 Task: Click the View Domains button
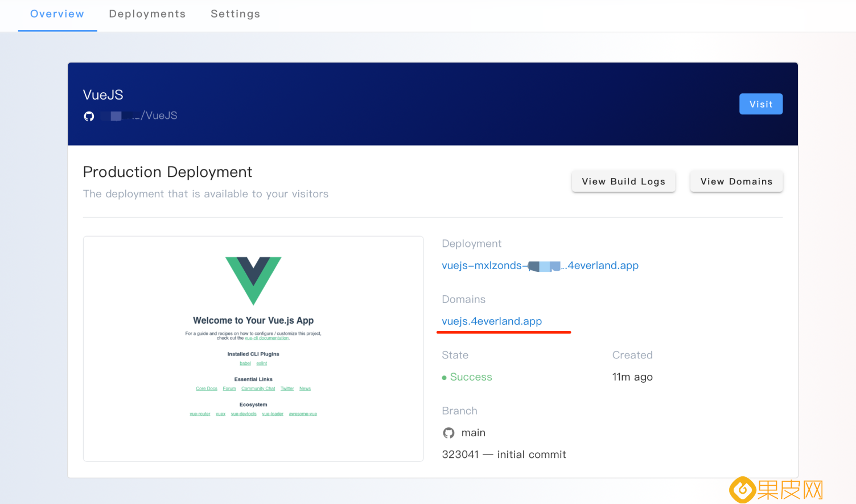point(736,181)
